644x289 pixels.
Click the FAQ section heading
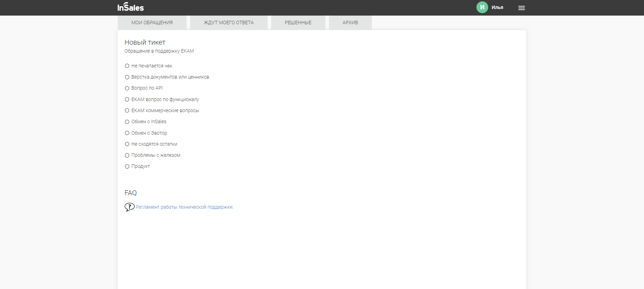pyautogui.click(x=131, y=193)
